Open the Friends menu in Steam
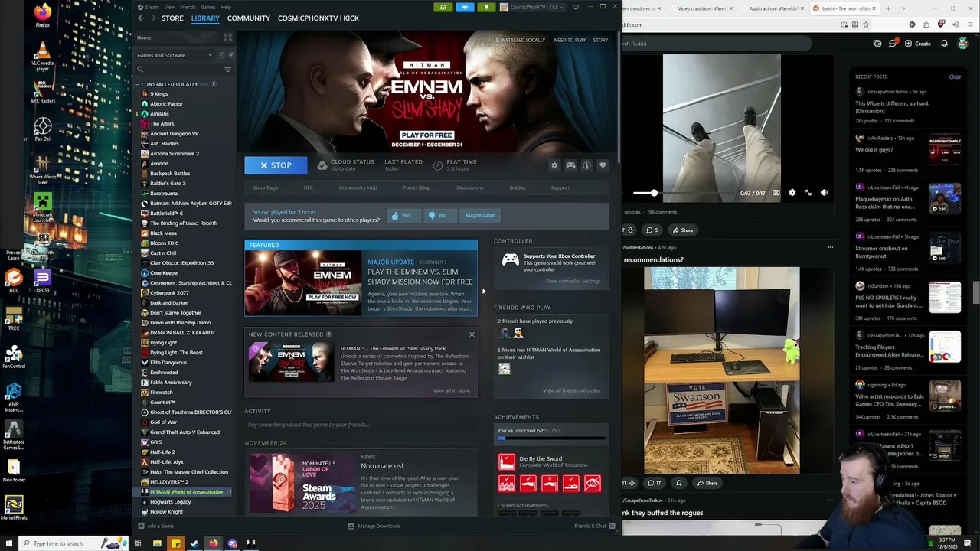 pyautogui.click(x=188, y=7)
